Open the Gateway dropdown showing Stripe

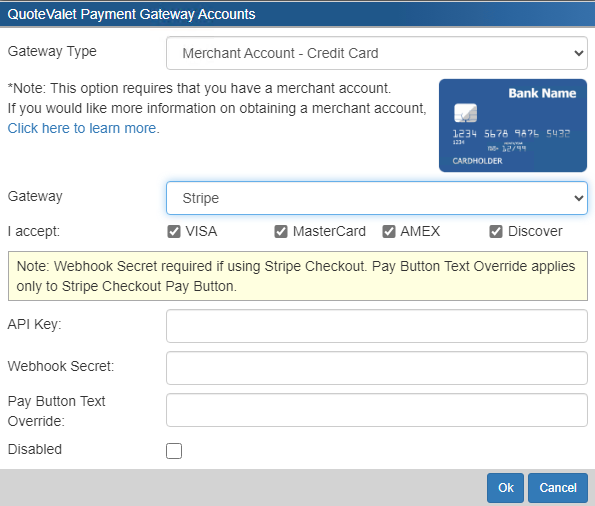(x=377, y=198)
